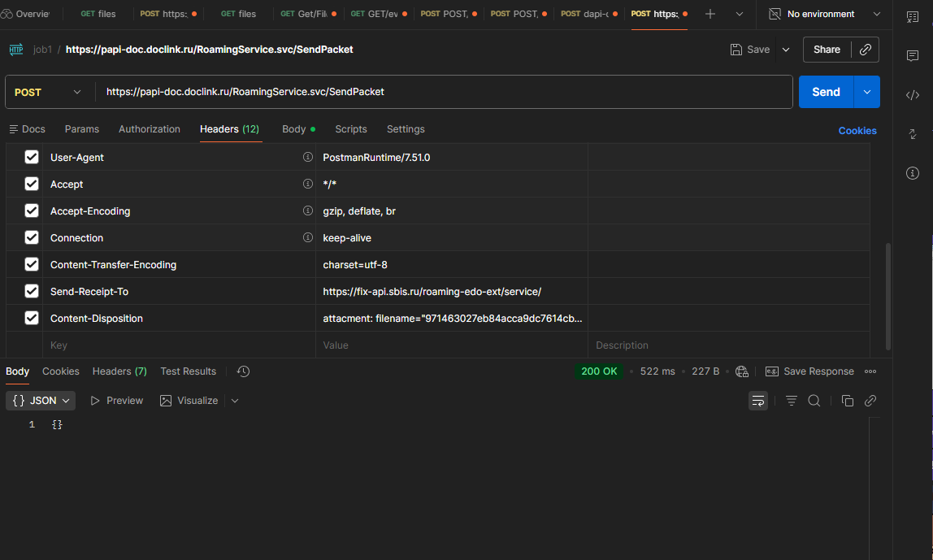This screenshot has width=933, height=560.
Task: Disable the Content-Disposition header checkbox
Action: tap(32, 318)
